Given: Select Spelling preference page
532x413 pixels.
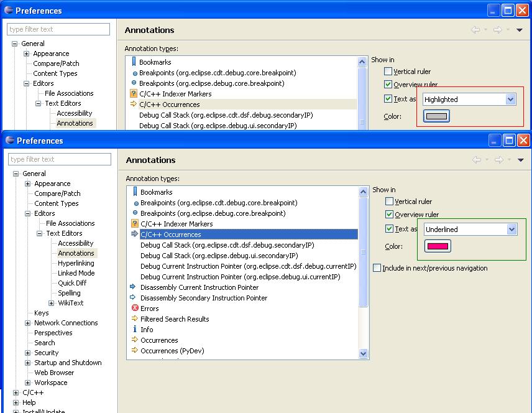Looking at the screenshot, I should pos(69,293).
